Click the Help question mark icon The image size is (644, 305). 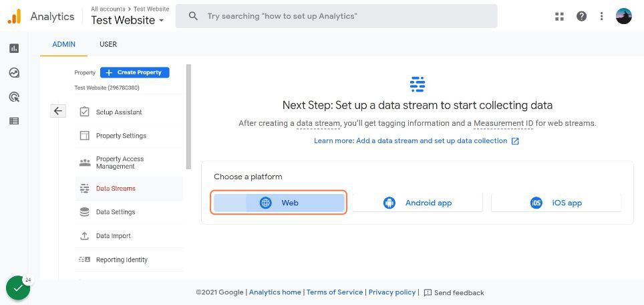[x=581, y=16]
